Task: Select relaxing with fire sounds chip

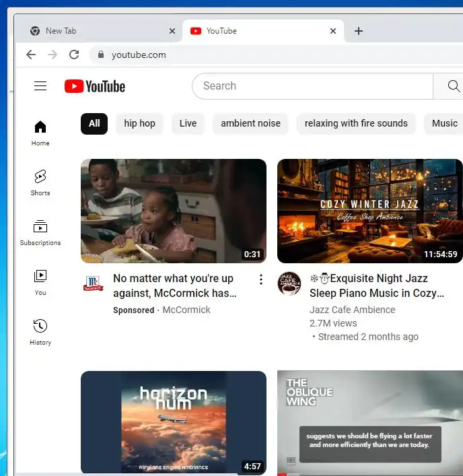Action: tap(356, 124)
